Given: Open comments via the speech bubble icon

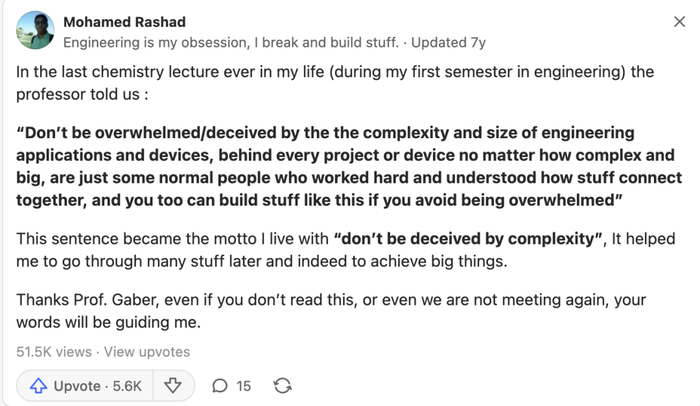Looking at the screenshot, I should pyautogui.click(x=220, y=386).
